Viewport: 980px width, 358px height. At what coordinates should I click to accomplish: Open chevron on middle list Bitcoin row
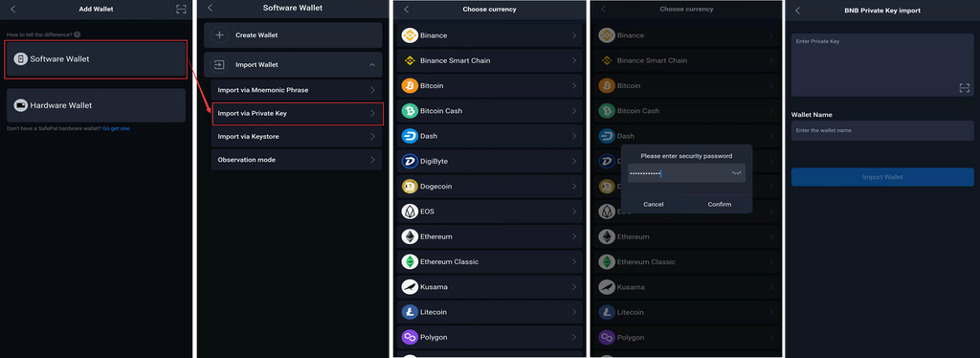(574, 85)
